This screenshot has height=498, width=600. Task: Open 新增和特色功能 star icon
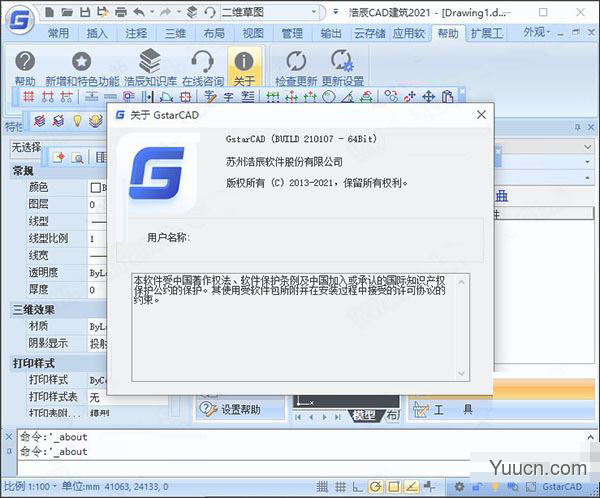tap(82, 61)
